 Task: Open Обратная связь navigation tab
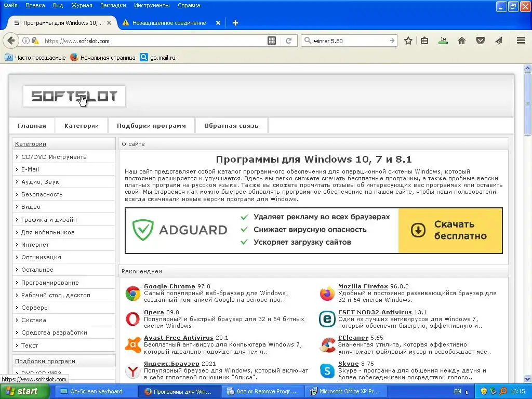(x=231, y=126)
